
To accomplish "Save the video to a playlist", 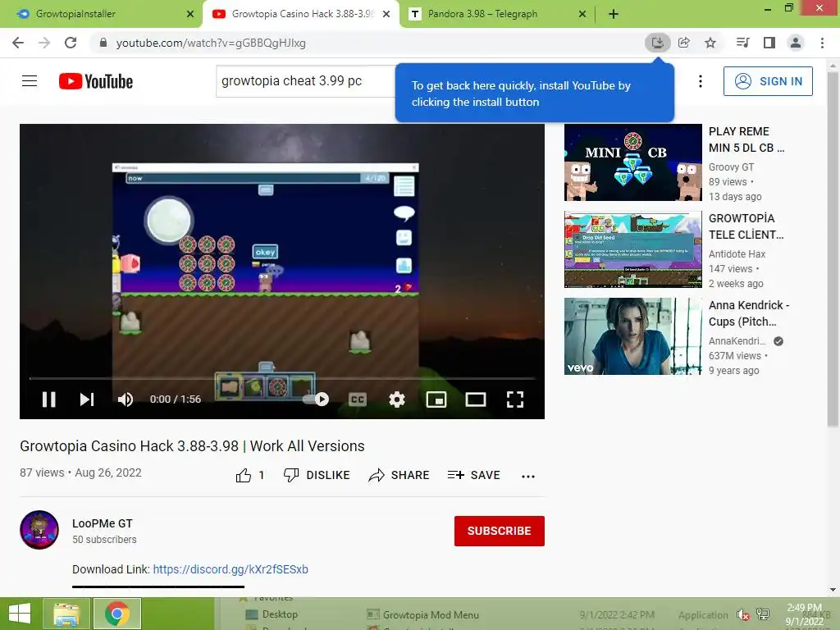I will coord(474,475).
